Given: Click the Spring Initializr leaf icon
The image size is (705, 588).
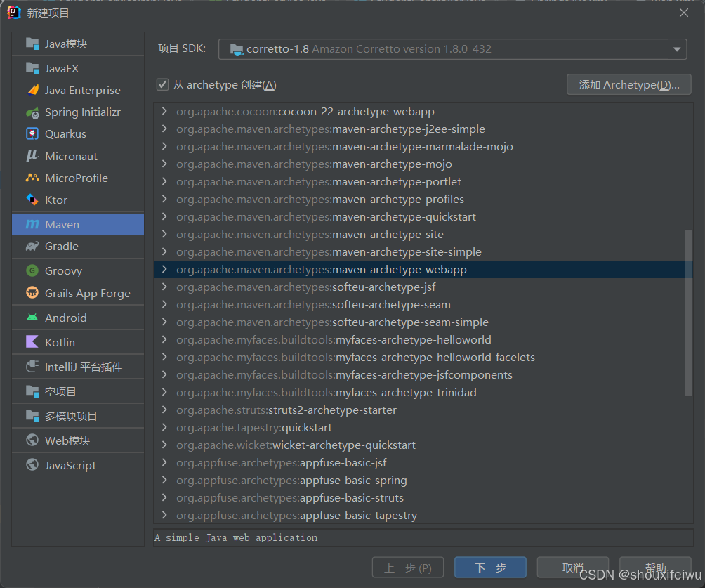Looking at the screenshot, I should [32, 112].
